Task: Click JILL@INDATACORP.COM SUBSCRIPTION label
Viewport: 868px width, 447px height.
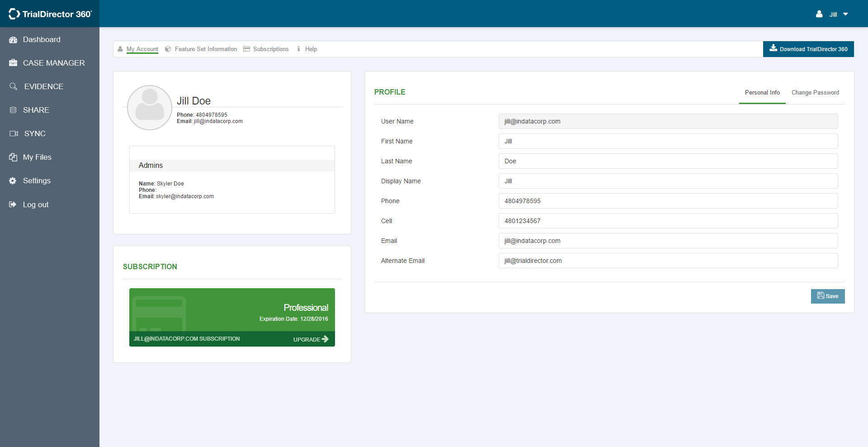Action: tap(187, 339)
